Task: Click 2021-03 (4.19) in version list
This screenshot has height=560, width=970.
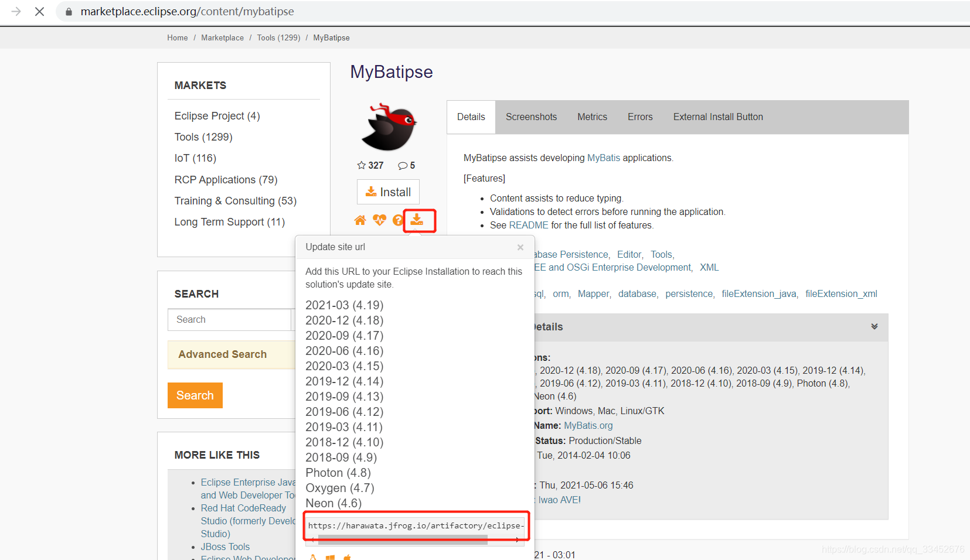Action: [345, 305]
